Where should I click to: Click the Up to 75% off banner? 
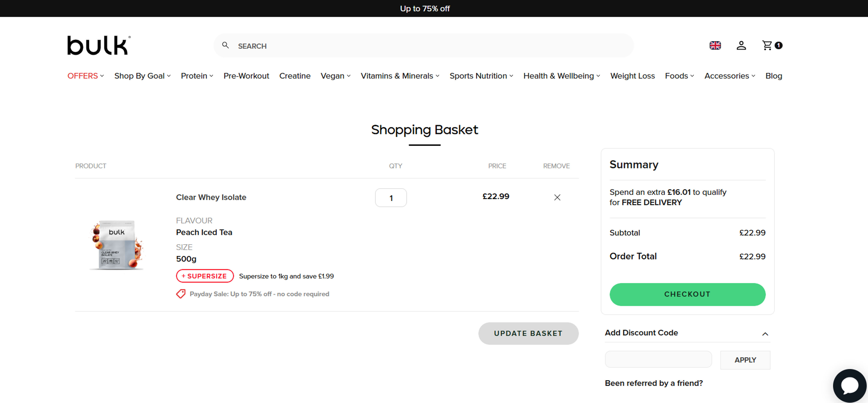point(425,9)
